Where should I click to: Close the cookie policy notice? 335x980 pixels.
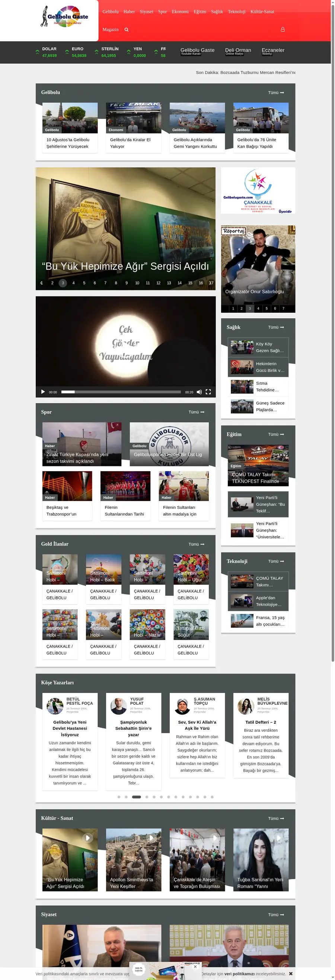(x=291, y=974)
